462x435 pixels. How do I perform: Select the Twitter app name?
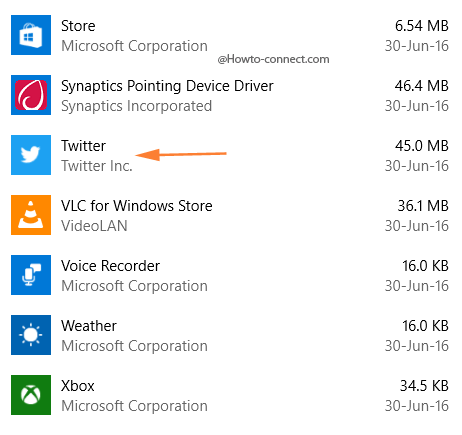(83, 146)
